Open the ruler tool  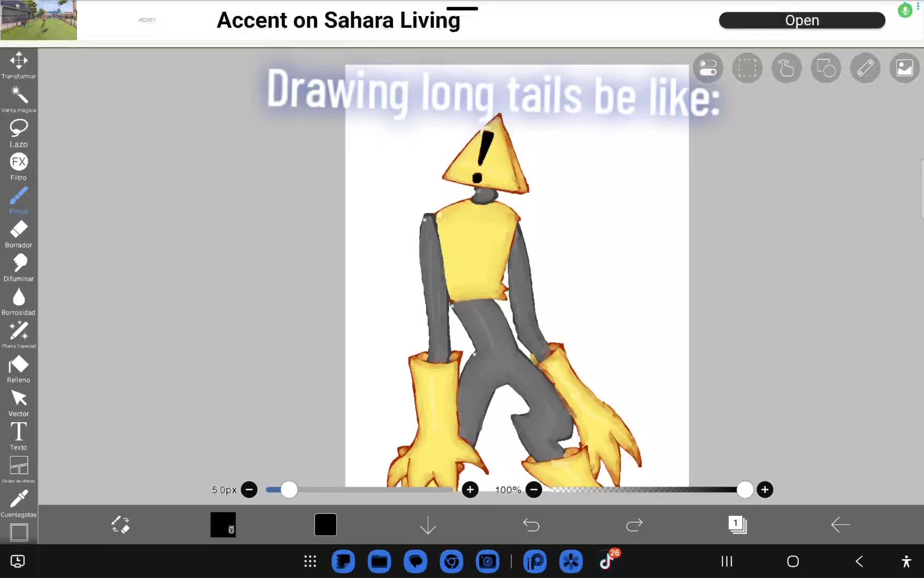(x=865, y=68)
